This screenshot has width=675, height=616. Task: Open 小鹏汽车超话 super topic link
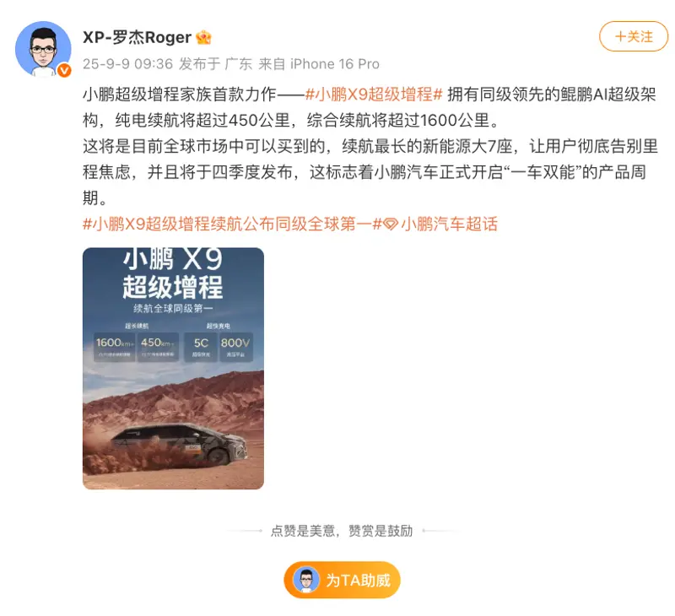tap(449, 224)
